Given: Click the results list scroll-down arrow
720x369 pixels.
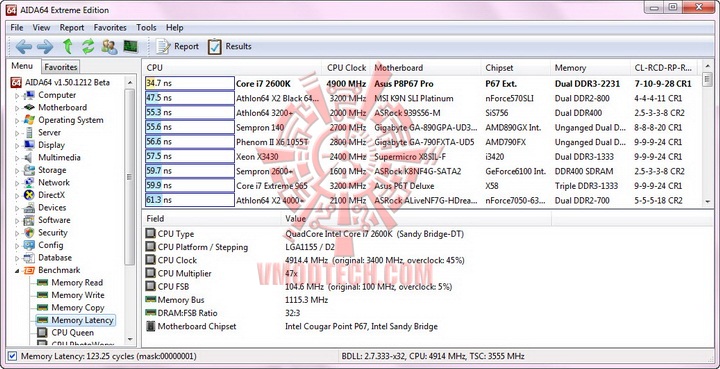Looking at the screenshot, I should (707, 201).
